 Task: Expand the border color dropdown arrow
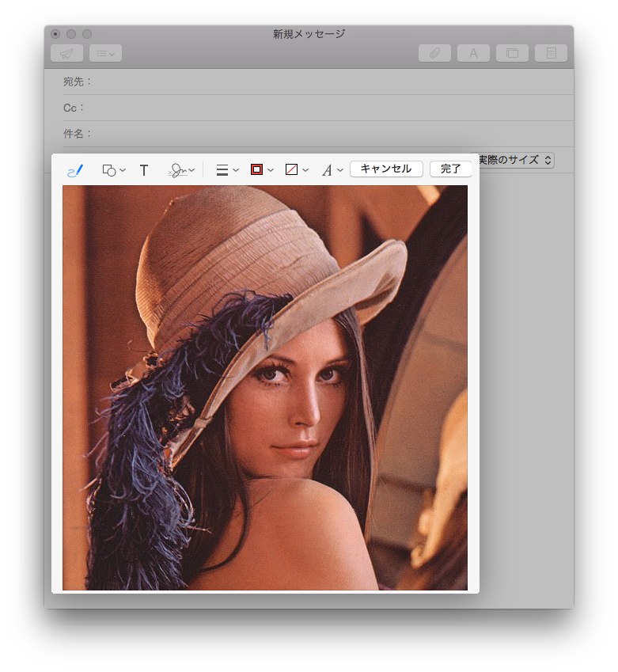[271, 170]
